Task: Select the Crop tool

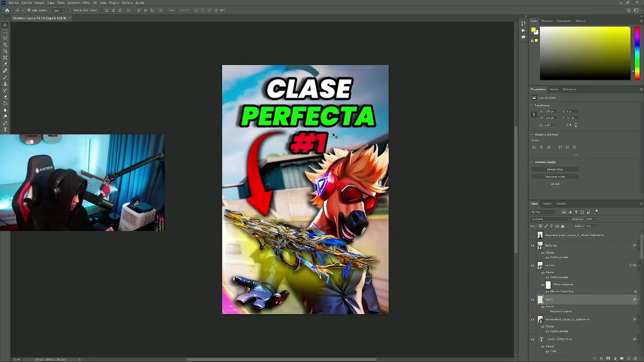Action: (6, 51)
